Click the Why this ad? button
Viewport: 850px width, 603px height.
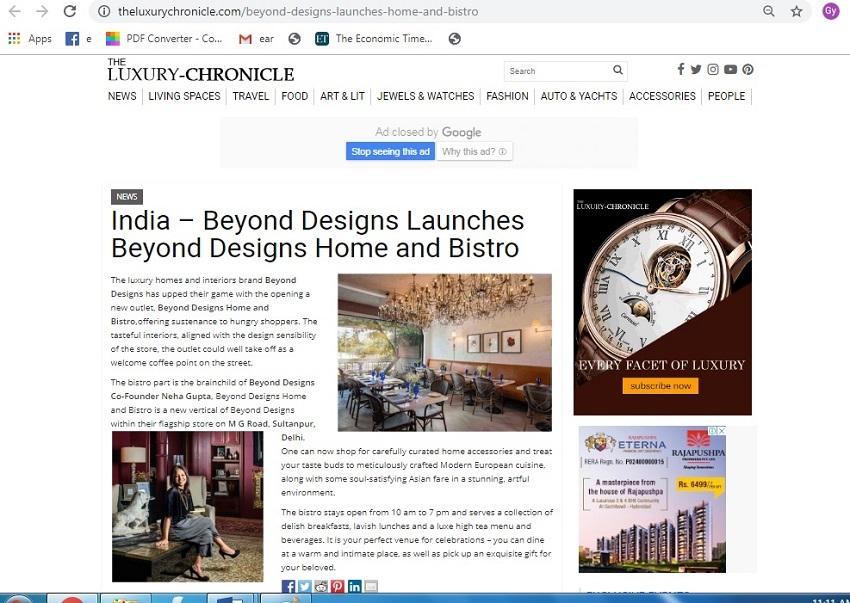[x=474, y=151]
